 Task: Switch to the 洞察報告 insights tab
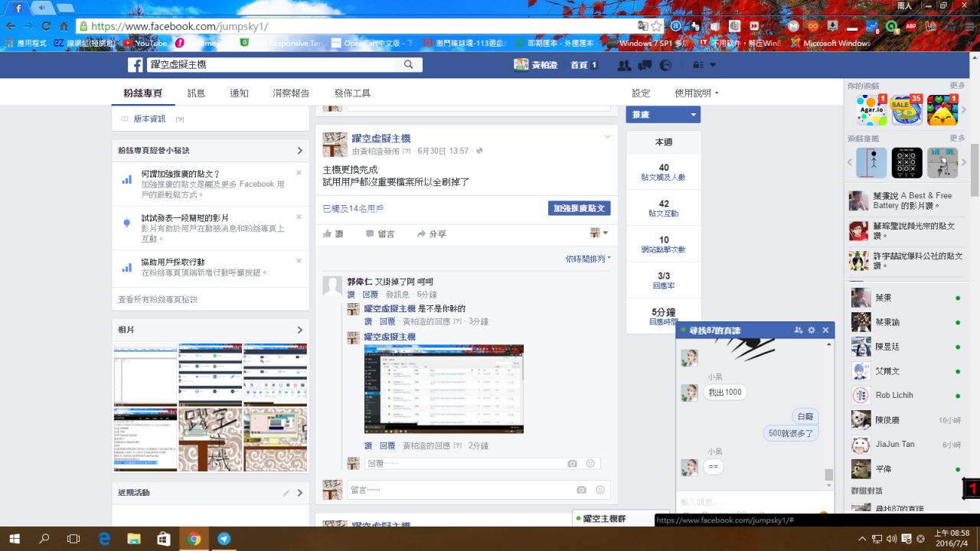292,93
